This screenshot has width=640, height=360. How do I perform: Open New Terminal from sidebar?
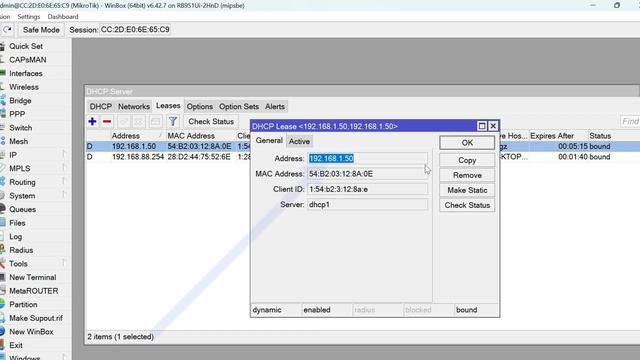[33, 277]
